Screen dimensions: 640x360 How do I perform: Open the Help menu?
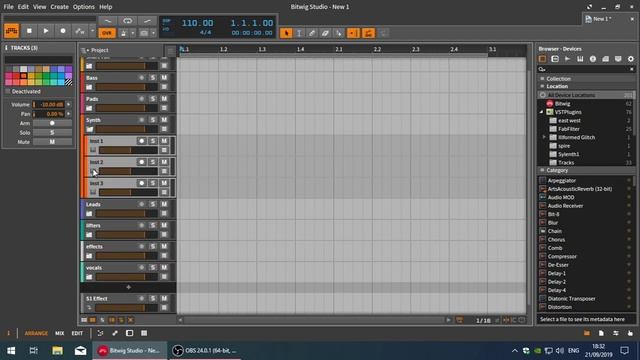[106, 7]
